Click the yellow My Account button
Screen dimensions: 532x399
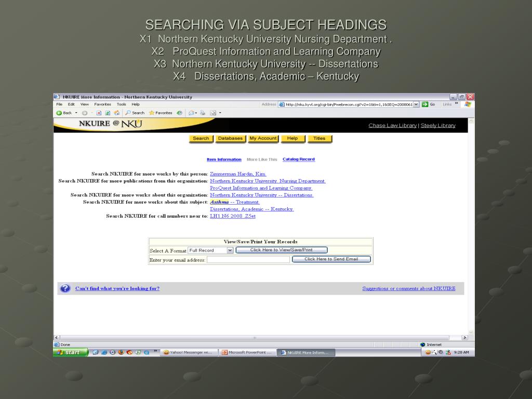click(x=263, y=138)
